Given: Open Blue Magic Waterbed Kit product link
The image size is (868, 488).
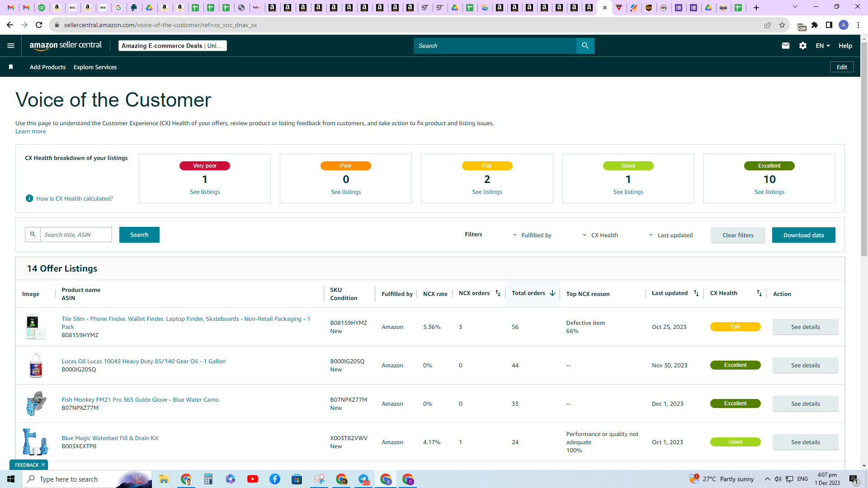Looking at the screenshot, I should point(110,438).
